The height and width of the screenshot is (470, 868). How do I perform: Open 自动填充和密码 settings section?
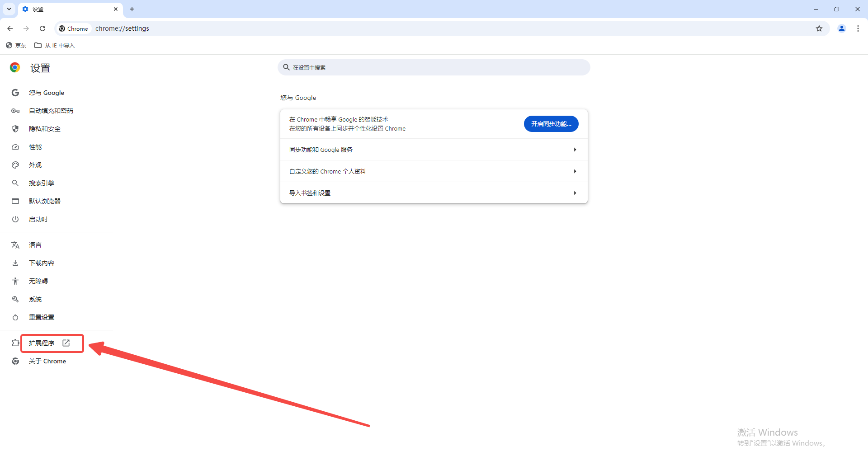point(51,111)
